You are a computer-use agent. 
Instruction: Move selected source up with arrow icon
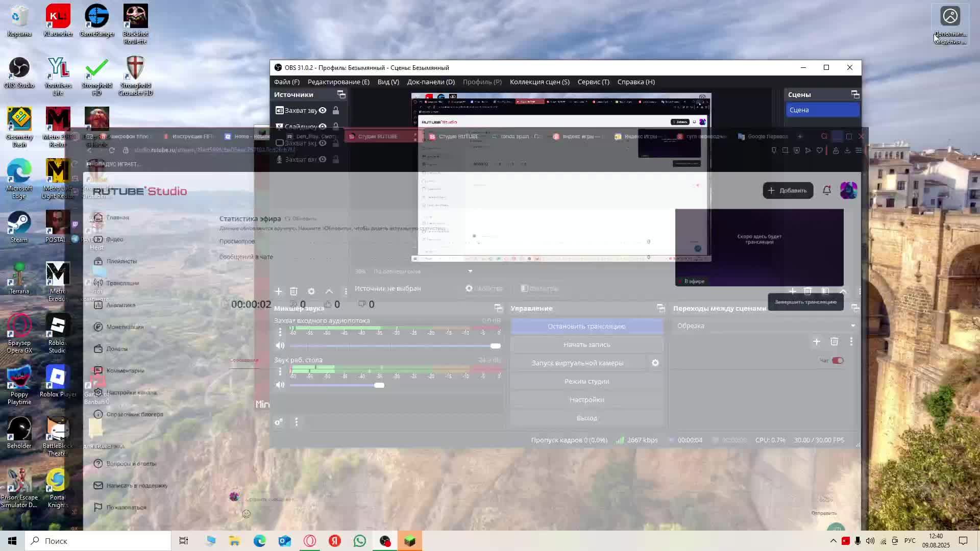pos(329,291)
